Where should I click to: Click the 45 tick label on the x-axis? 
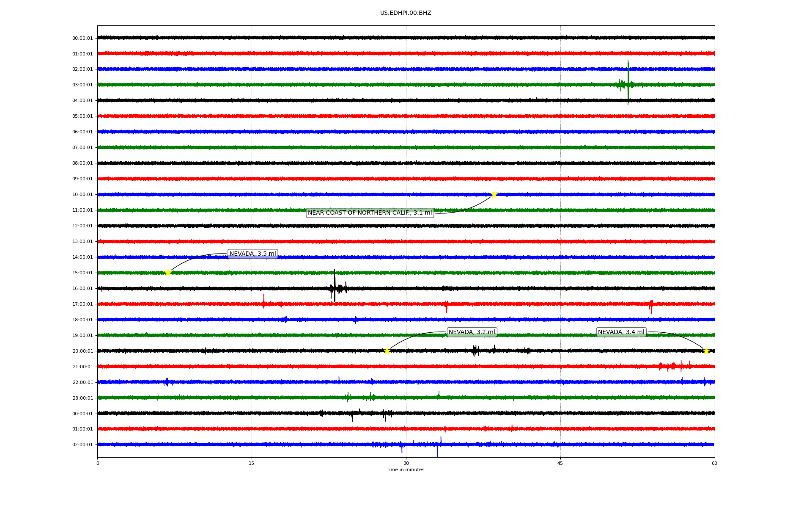coord(560,463)
